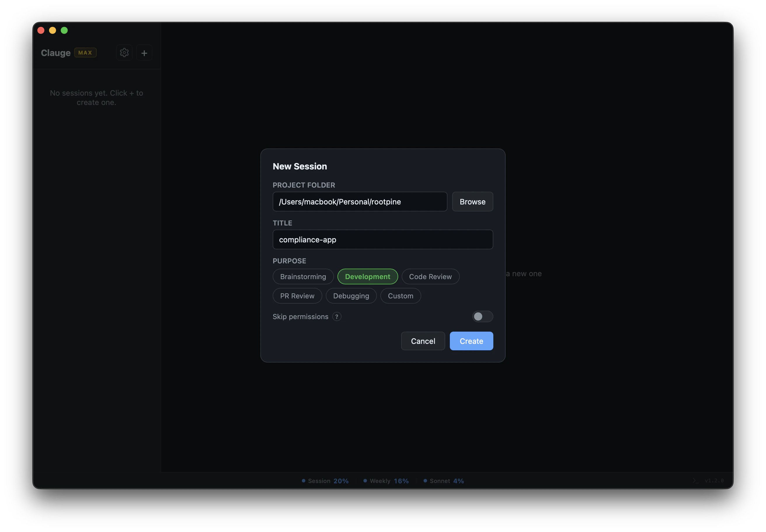Click the terminal icon in status bar
Screen dimensions: 766x532
tap(695, 480)
